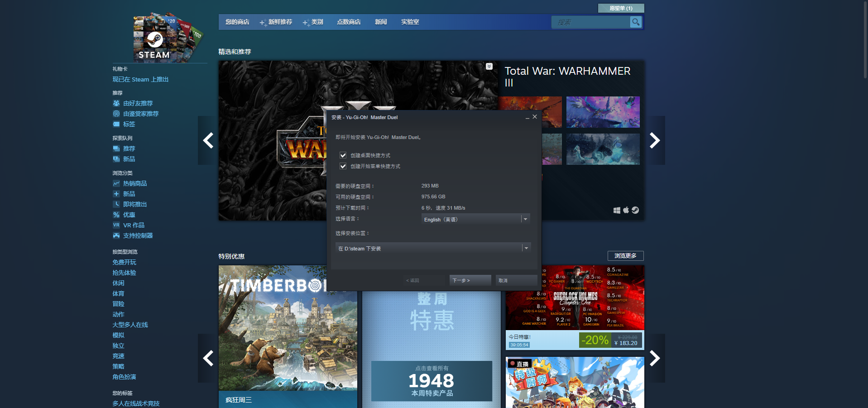Click the 1948 weekly specials banner
Viewport: 868px width, 408px height.
click(432, 381)
